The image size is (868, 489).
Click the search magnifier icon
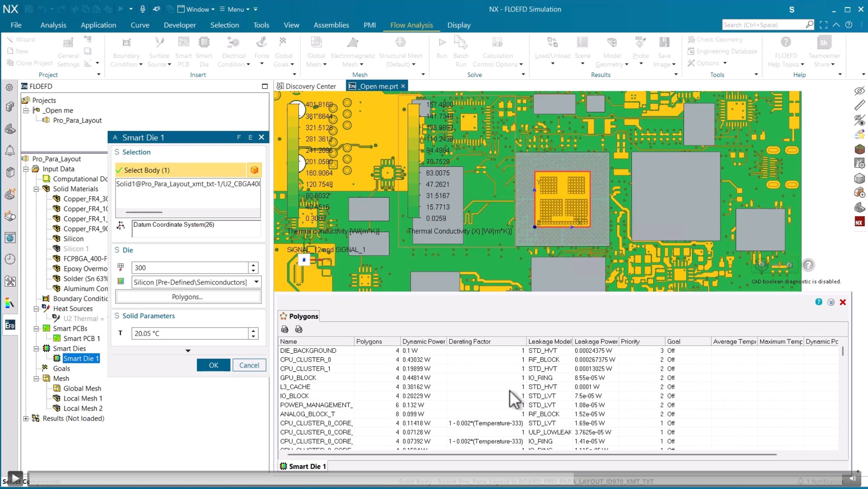click(809, 24)
